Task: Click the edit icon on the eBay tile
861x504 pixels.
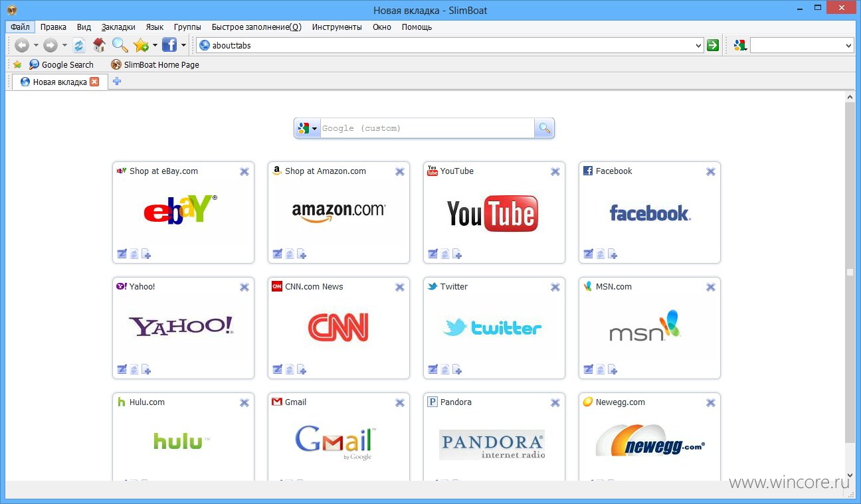Action: pos(122,254)
